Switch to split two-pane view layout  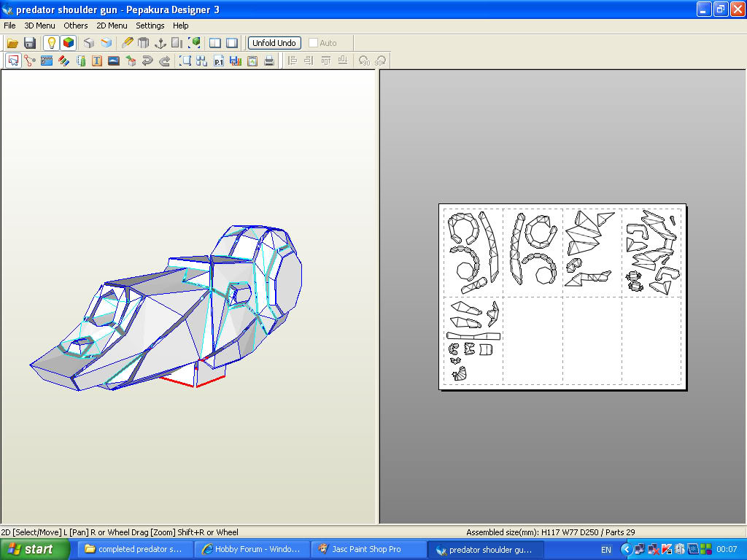[x=215, y=43]
